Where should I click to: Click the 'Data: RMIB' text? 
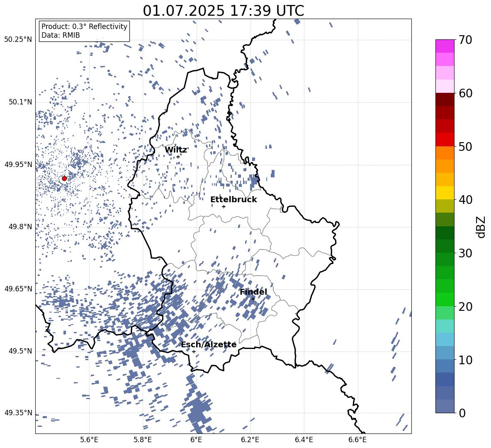tap(61, 35)
